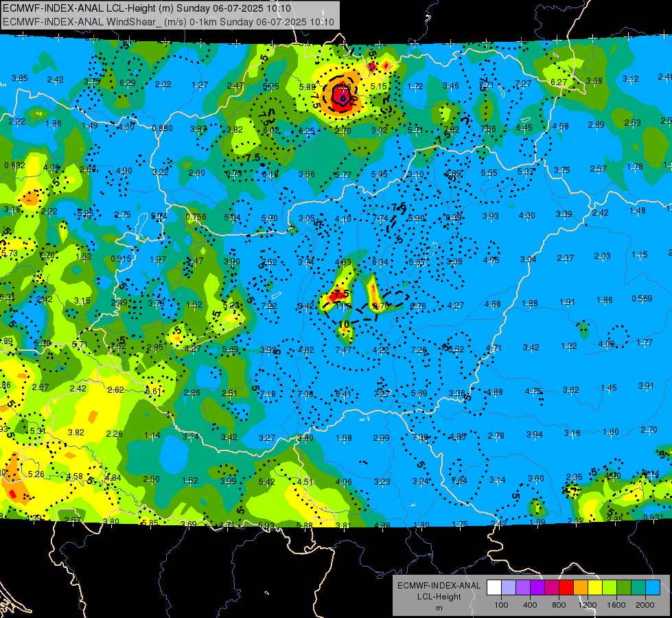Click the 'LCL-Height' text in the legend box
This screenshot has height=618, width=672.
pos(439,597)
